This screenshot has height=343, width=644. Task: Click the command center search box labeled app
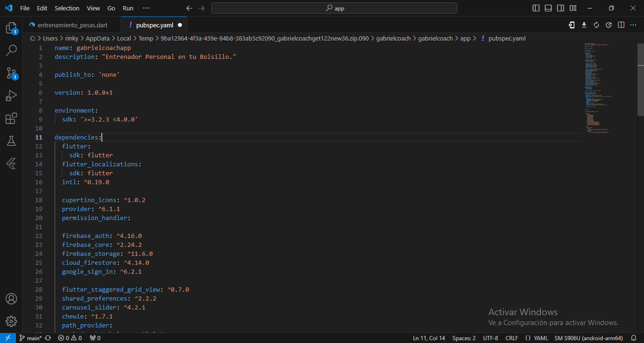click(334, 8)
